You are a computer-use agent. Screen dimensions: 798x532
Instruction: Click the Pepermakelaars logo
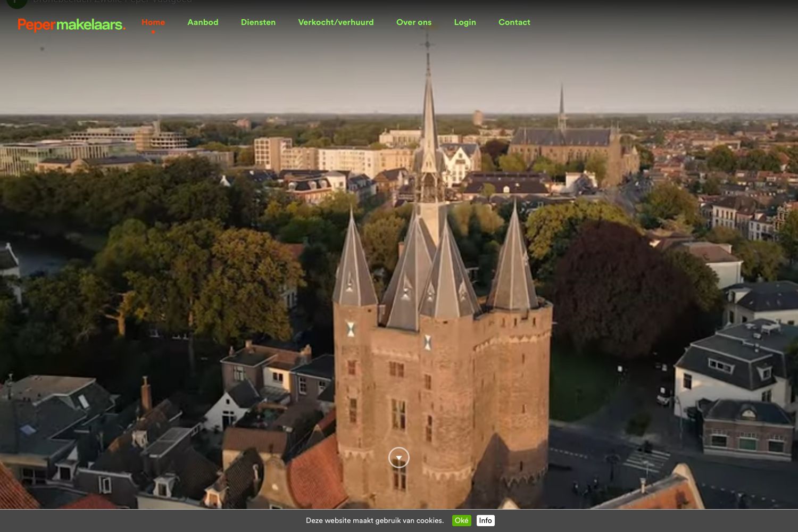(x=72, y=24)
